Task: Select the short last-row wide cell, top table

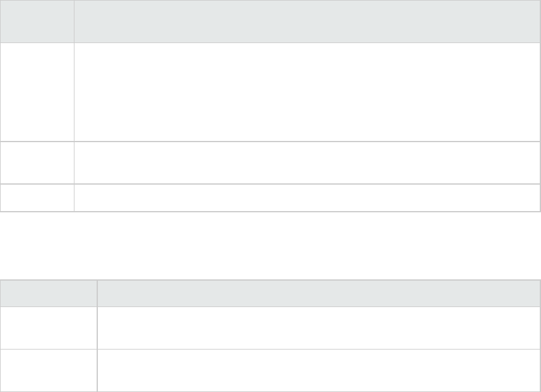Action: point(307,198)
